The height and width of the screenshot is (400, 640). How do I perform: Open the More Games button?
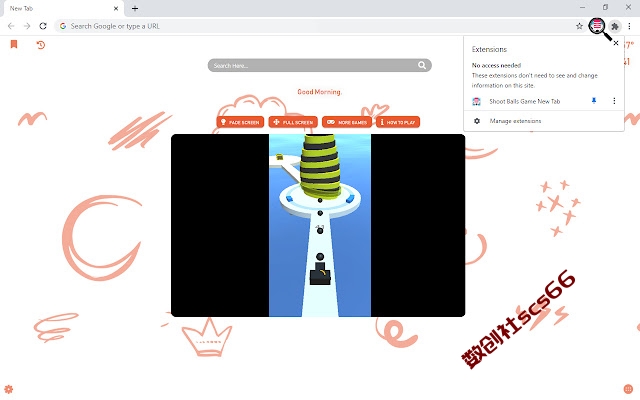pos(347,122)
